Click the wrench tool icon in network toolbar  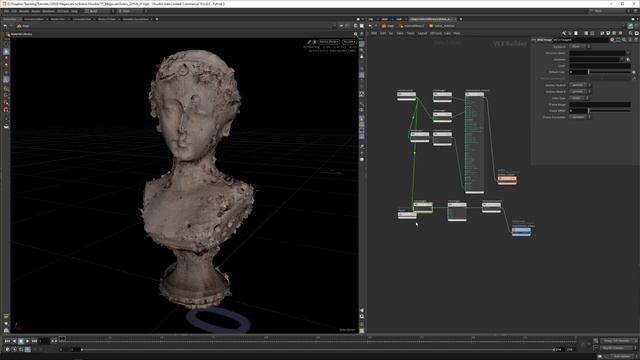[x=564, y=33]
